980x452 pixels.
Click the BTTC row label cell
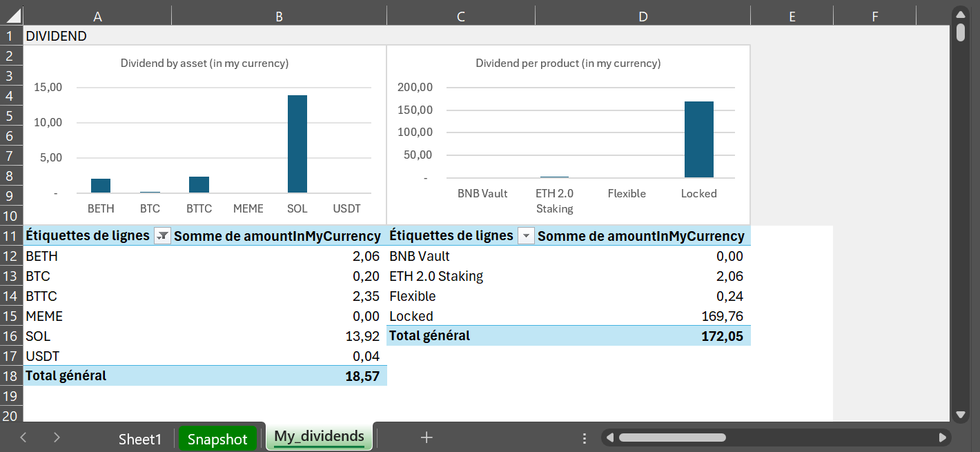(97, 296)
